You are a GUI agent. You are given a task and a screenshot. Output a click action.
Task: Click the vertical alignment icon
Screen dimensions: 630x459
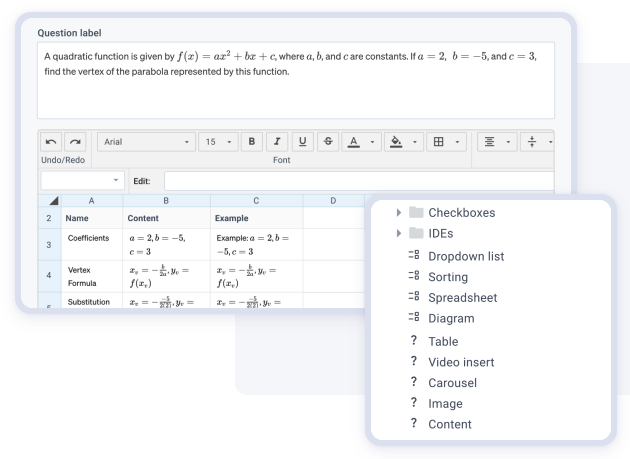click(x=532, y=142)
